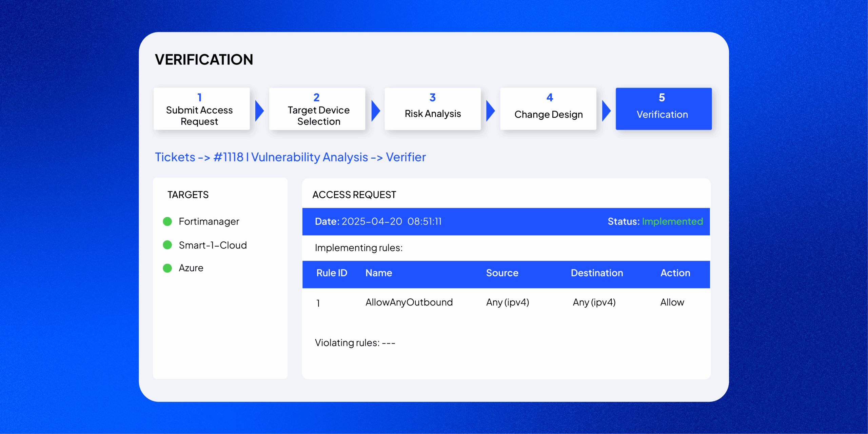Viewport: 868px width, 434px height.
Task: Go to step 2 Target Device Selection
Action: click(317, 109)
